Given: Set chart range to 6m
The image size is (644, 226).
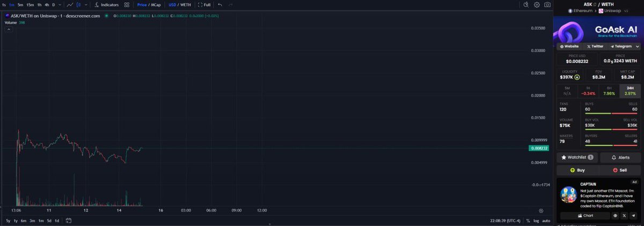Looking at the screenshot, I should tap(24, 221).
